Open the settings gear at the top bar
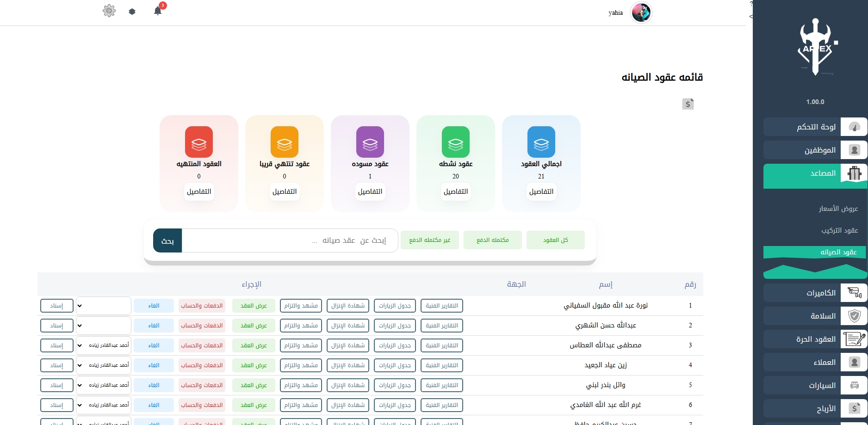 (109, 11)
